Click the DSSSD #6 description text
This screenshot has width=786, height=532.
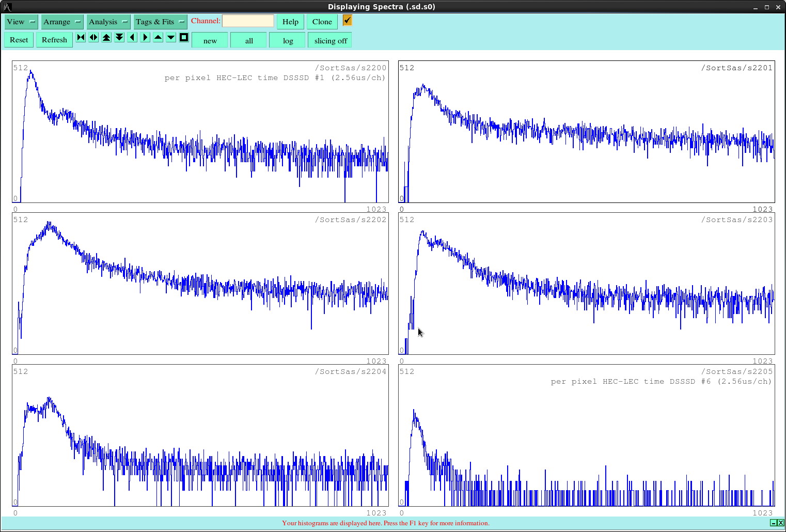click(x=662, y=381)
